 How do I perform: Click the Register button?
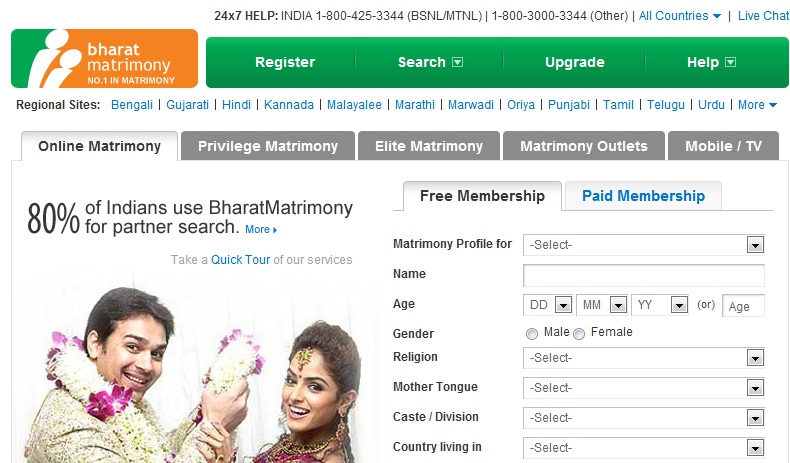(x=285, y=62)
